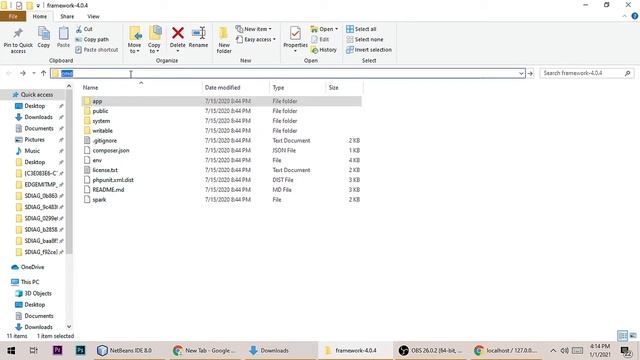
Task: Open the File menu tab
Action: click(13, 16)
